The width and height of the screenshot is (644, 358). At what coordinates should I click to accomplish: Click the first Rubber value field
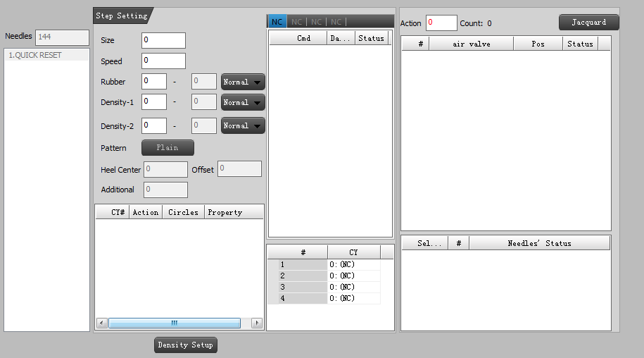click(154, 81)
